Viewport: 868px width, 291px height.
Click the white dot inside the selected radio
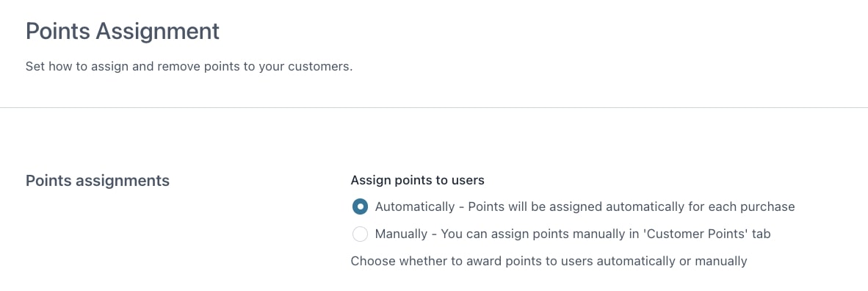pyautogui.click(x=360, y=206)
